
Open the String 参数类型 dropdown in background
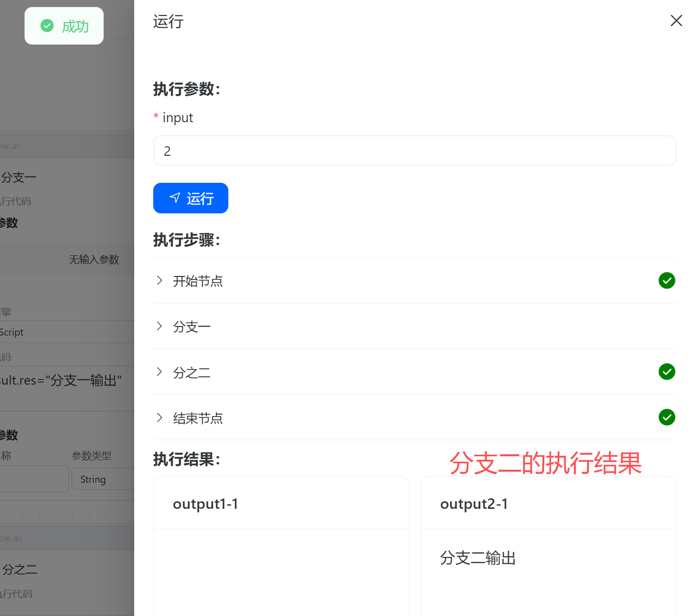pos(102,479)
